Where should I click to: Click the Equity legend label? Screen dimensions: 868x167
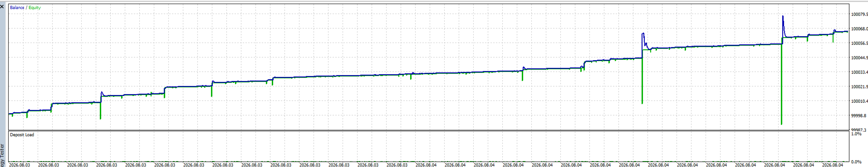pyautogui.click(x=34, y=8)
